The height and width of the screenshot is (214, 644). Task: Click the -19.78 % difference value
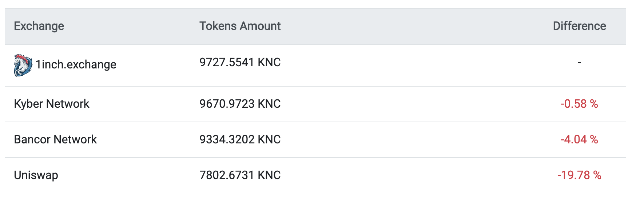[x=579, y=175]
